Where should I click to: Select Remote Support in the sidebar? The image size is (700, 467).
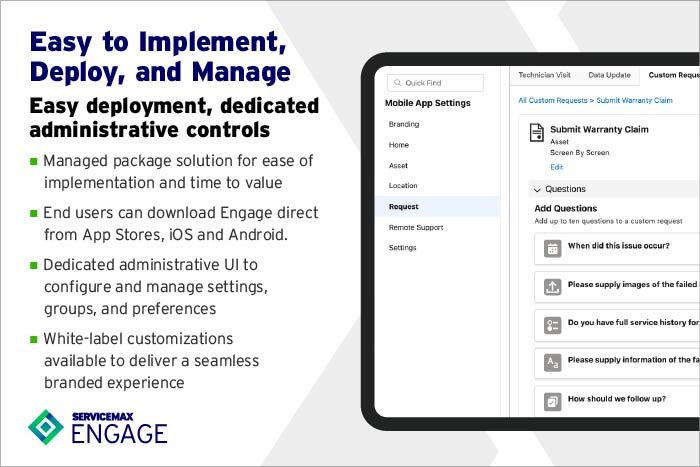click(x=416, y=227)
